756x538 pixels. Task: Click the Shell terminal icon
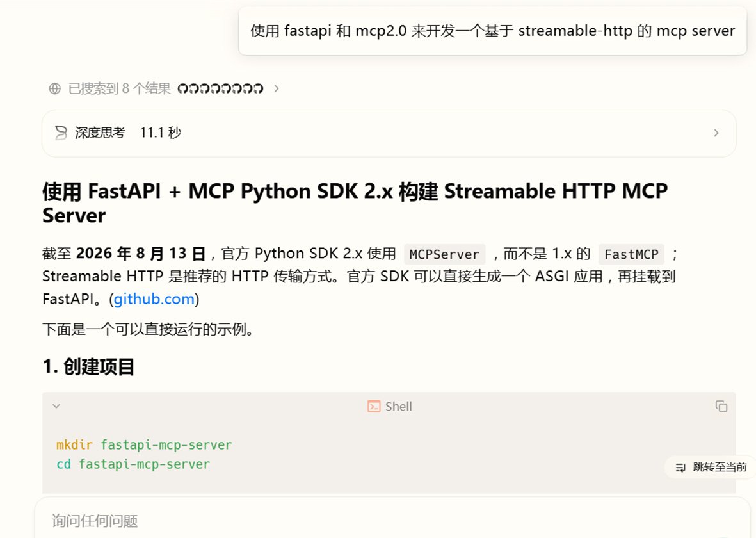point(374,406)
